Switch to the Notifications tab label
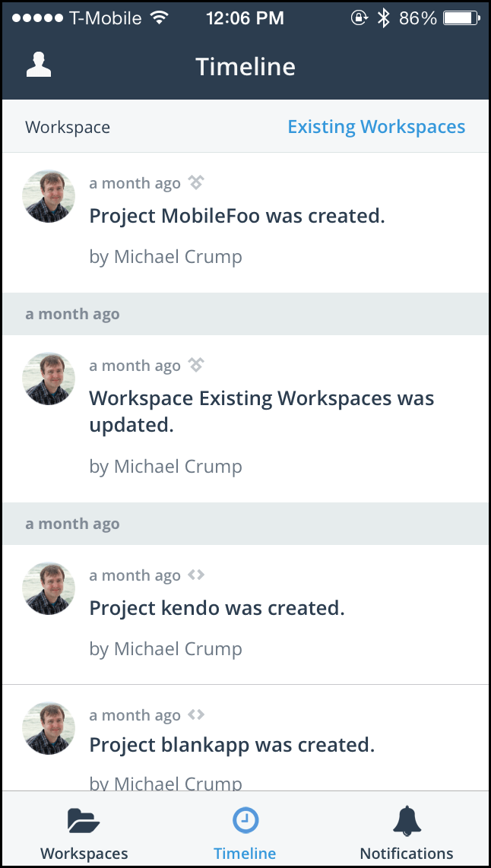Screen dimensions: 491x868 coord(407,854)
